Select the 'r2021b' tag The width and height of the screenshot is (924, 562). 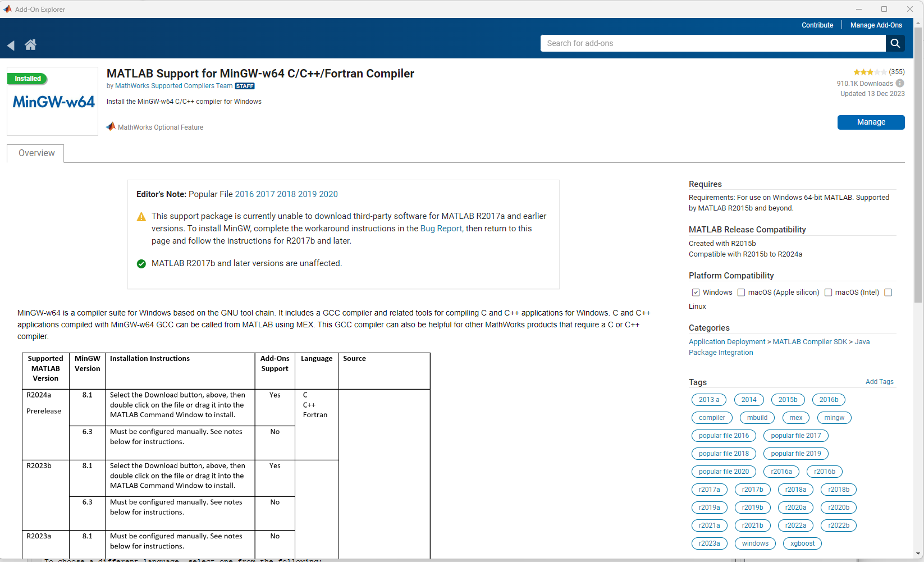pos(753,526)
